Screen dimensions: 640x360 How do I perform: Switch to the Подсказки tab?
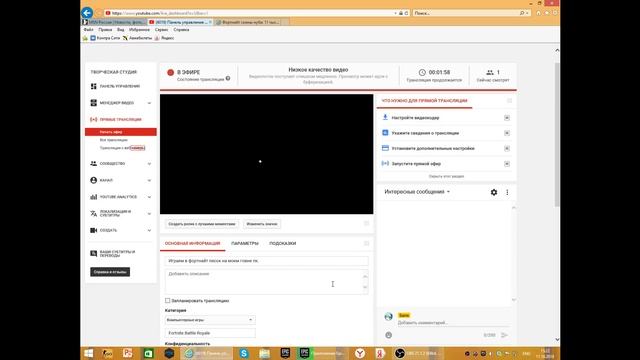(x=282, y=243)
